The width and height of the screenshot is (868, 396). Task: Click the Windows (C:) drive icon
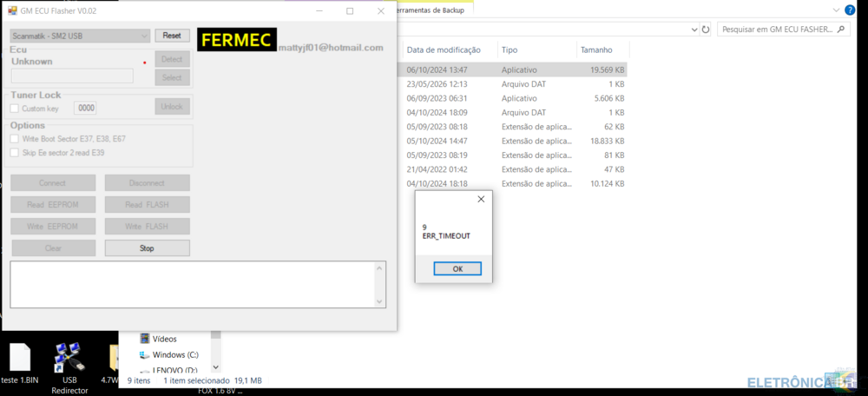(x=145, y=354)
